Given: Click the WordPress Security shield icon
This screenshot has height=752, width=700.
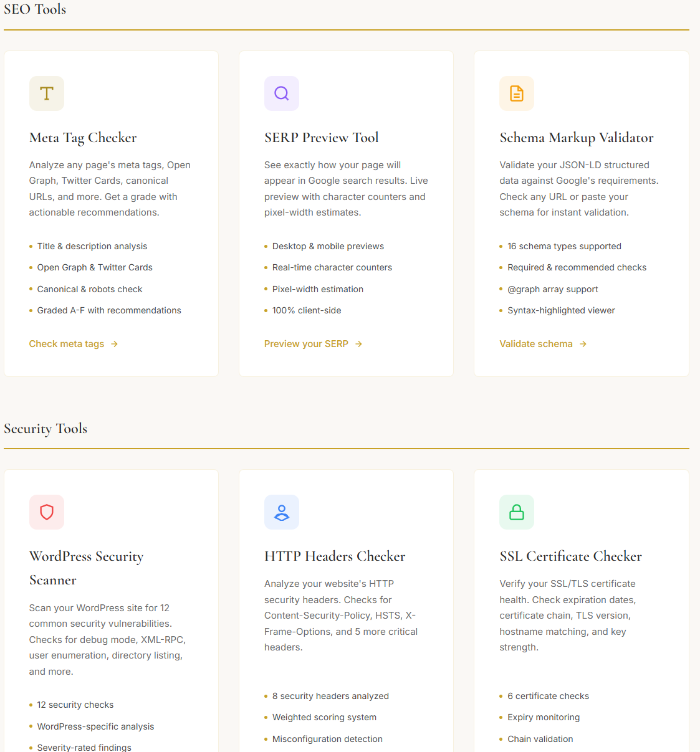Looking at the screenshot, I should tap(47, 512).
